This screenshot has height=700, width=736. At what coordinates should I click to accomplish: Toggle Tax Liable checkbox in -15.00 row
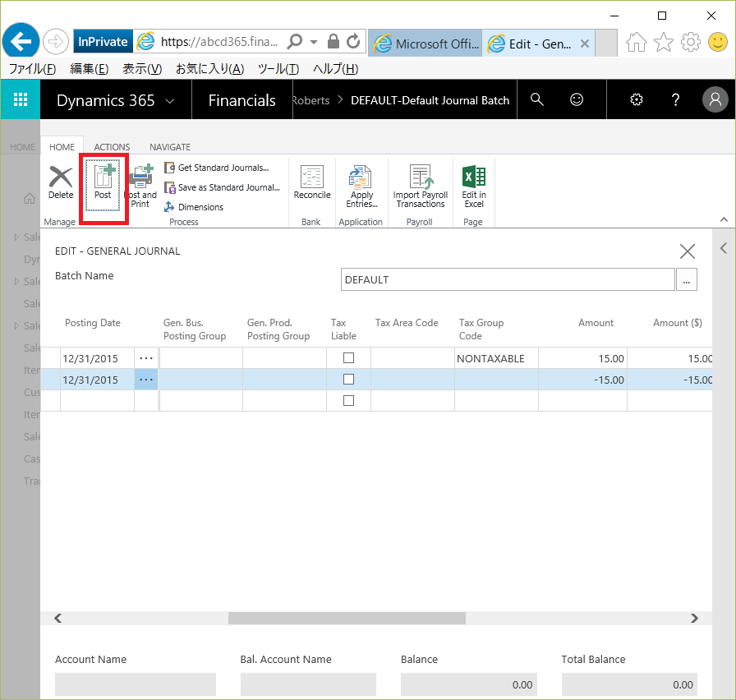[x=348, y=380]
